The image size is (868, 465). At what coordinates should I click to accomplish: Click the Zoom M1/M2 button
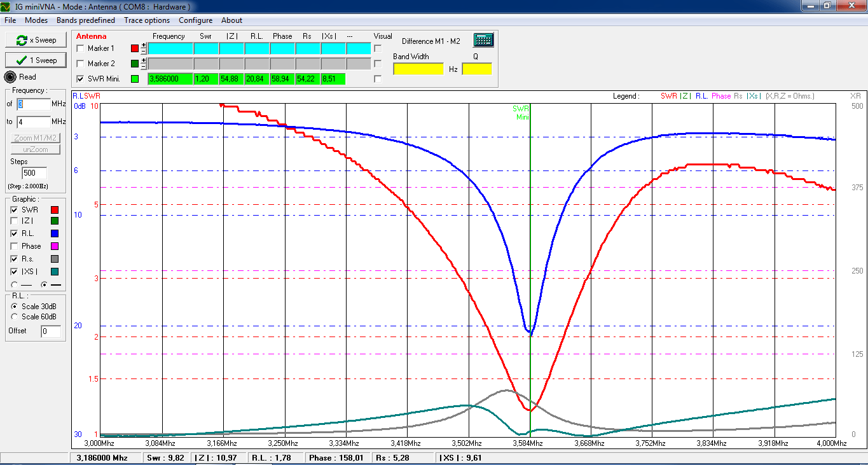tap(36, 138)
